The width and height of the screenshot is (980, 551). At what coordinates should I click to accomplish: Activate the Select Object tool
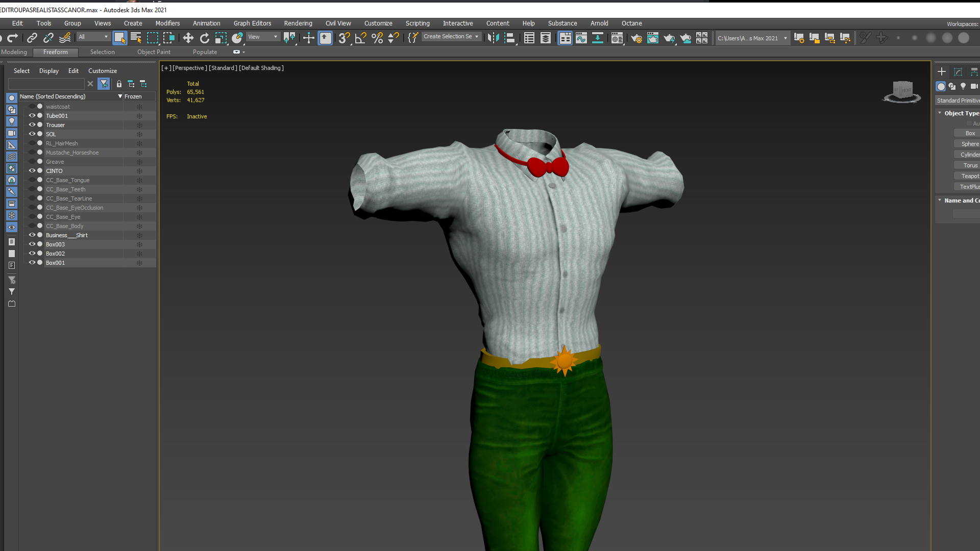120,38
